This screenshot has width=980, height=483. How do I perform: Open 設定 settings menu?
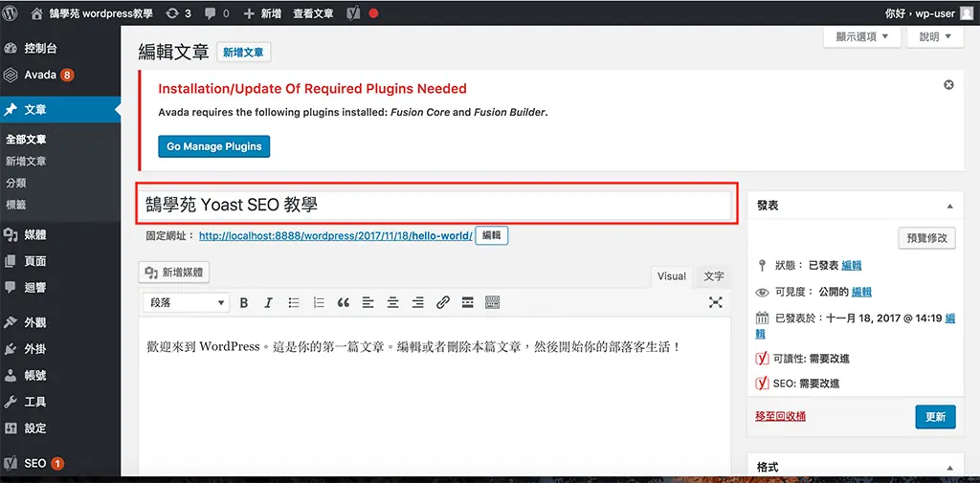click(x=60, y=428)
